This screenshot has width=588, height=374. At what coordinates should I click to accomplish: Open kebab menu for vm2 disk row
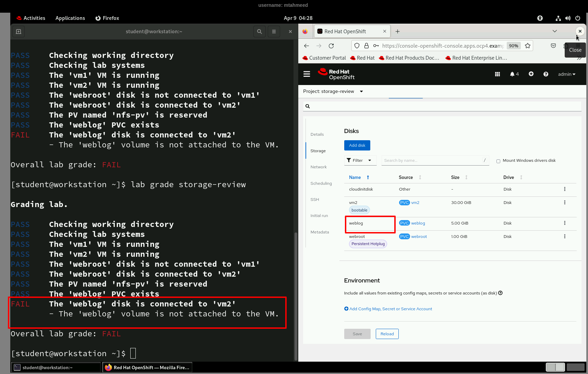tap(565, 203)
